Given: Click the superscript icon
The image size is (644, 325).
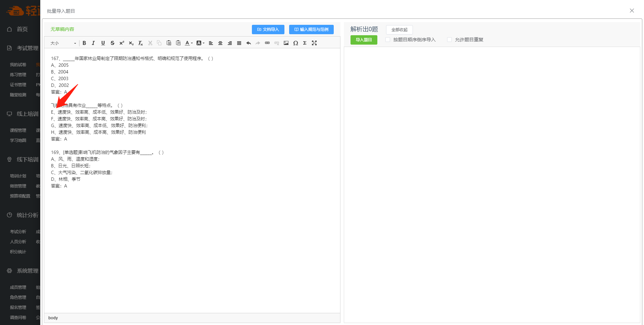Looking at the screenshot, I should click(x=122, y=43).
